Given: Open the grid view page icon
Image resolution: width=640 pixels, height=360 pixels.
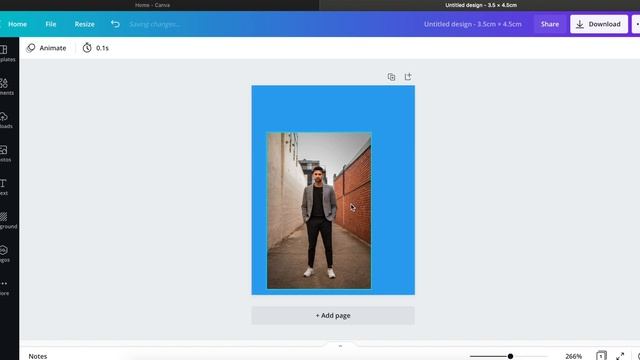Looking at the screenshot, I should [x=601, y=356].
